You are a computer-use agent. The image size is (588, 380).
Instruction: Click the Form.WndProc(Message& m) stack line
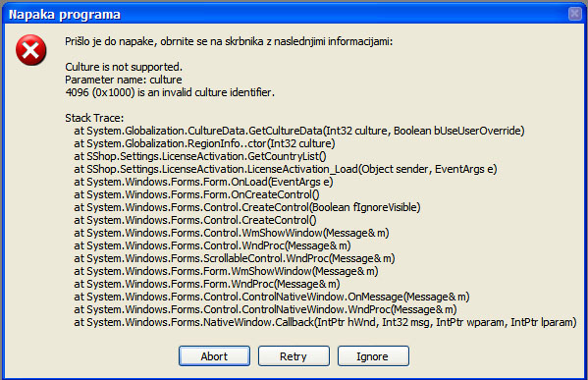207,284
